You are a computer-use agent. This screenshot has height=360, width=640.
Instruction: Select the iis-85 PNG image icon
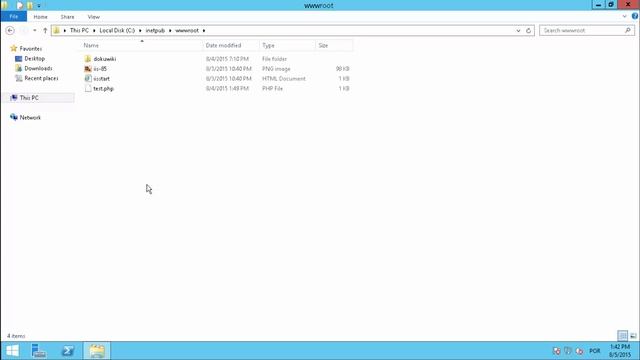88,69
